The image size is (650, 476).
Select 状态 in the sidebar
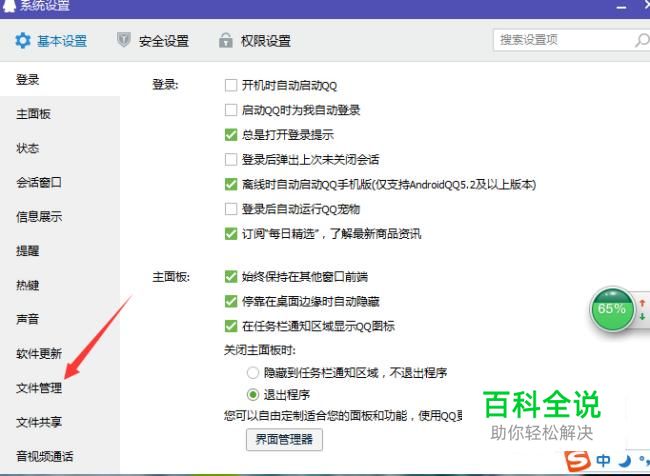click(27, 148)
